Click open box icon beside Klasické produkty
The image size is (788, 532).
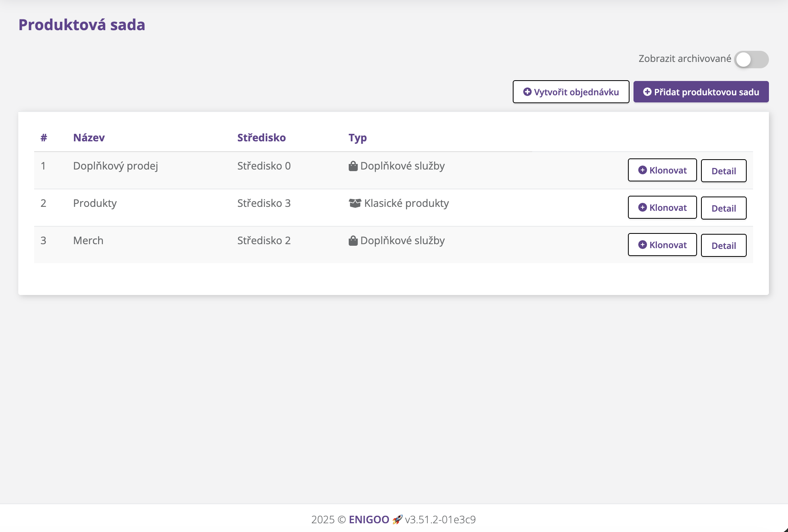355,203
